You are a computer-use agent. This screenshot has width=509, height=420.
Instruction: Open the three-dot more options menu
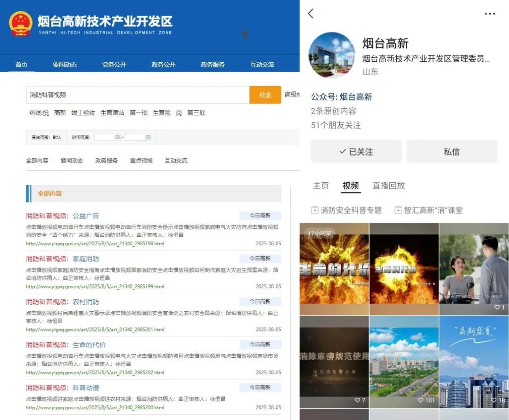pos(490,14)
